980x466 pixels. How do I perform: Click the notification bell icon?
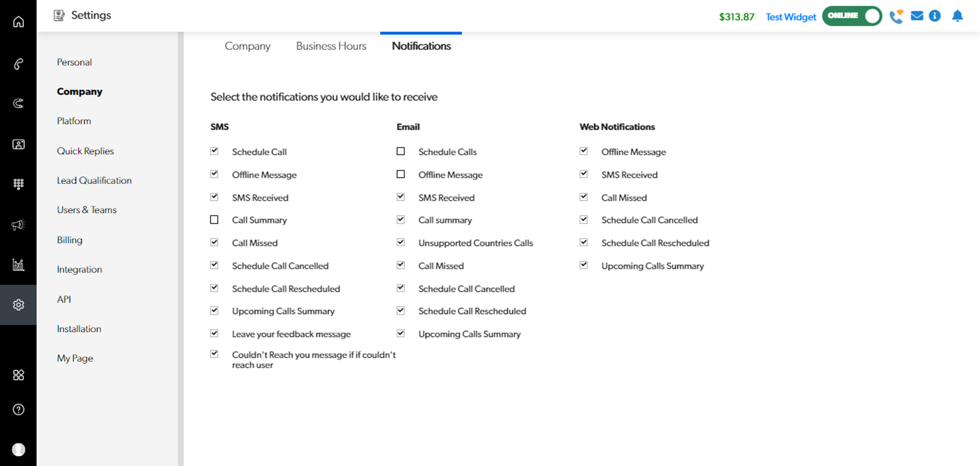pyautogui.click(x=957, y=16)
